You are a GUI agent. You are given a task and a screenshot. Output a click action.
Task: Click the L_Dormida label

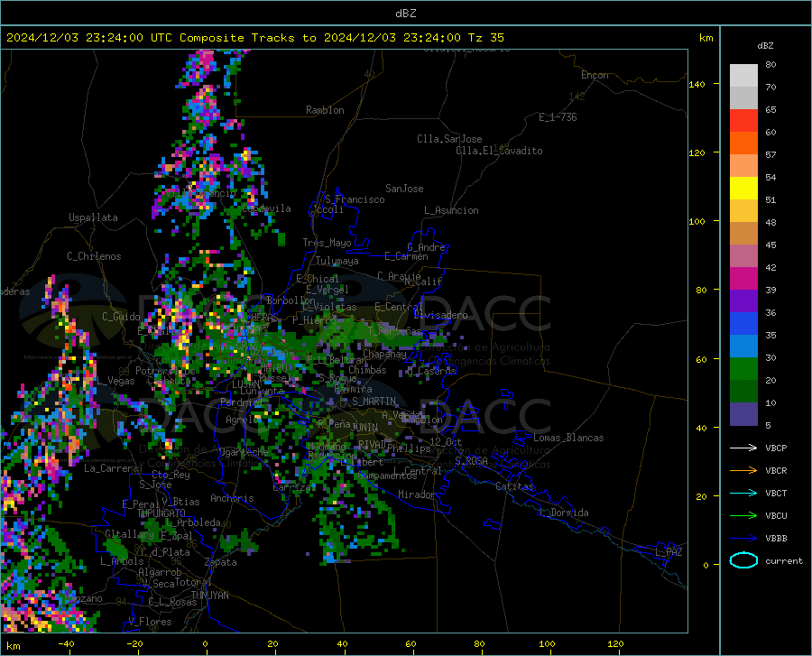(563, 513)
